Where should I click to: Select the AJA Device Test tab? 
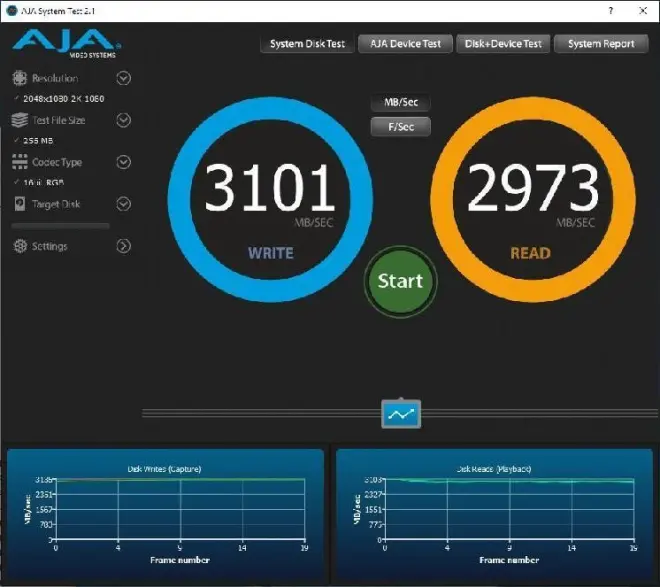(x=405, y=44)
